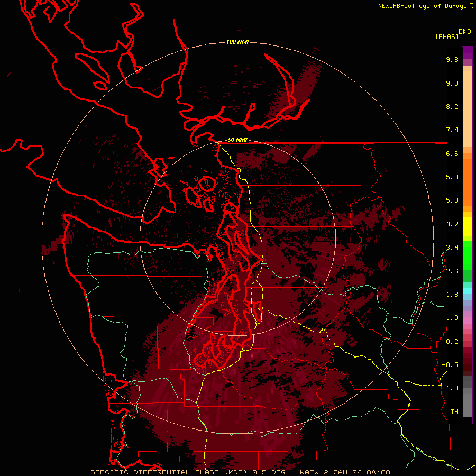Viewport: 476px width, 476px height.
Task: Click the 2 JAN 26 date text
Action: tap(342, 472)
